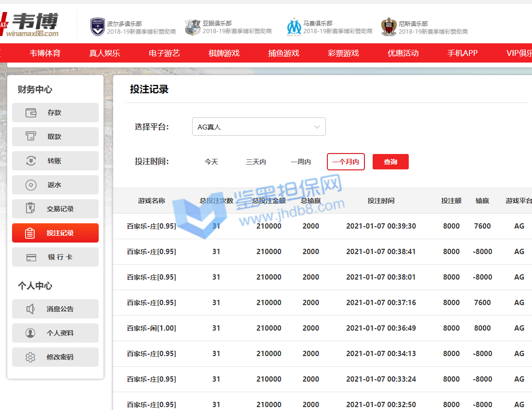
Task: Click the speaker icon beside 消息公告
Action: pos(31,309)
